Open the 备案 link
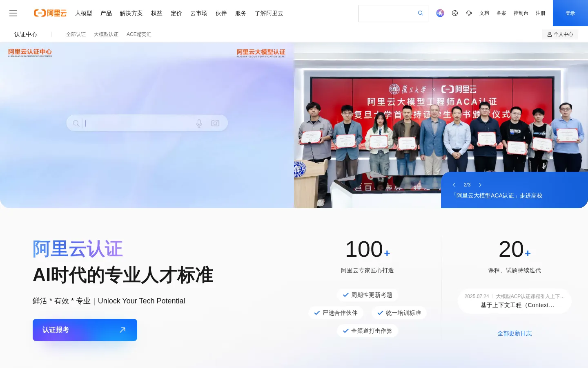Screen dimensions: 588x368 click(501, 13)
